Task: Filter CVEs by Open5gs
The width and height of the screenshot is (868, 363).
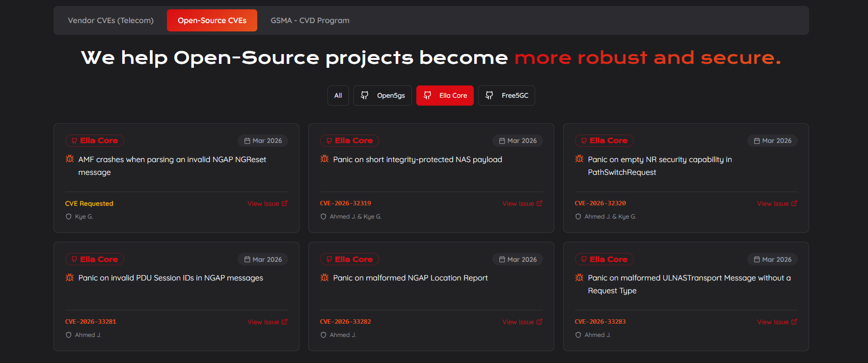Action: click(x=382, y=95)
